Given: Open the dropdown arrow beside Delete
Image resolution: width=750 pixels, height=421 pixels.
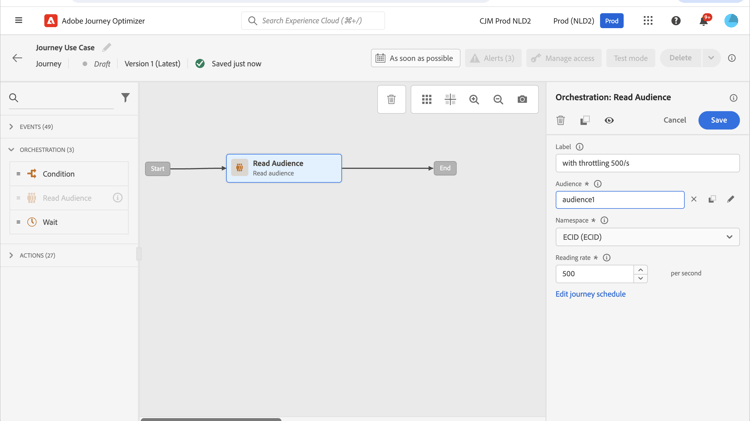Looking at the screenshot, I should tap(711, 58).
